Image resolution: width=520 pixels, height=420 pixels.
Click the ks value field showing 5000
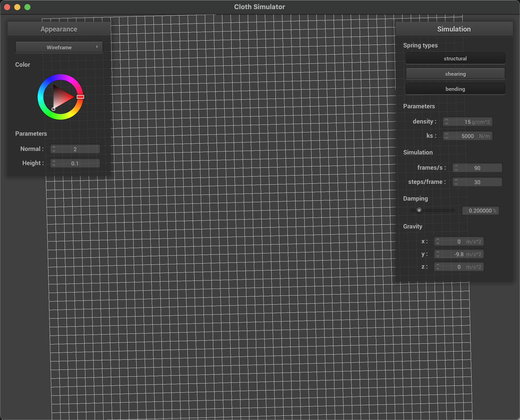(468, 136)
